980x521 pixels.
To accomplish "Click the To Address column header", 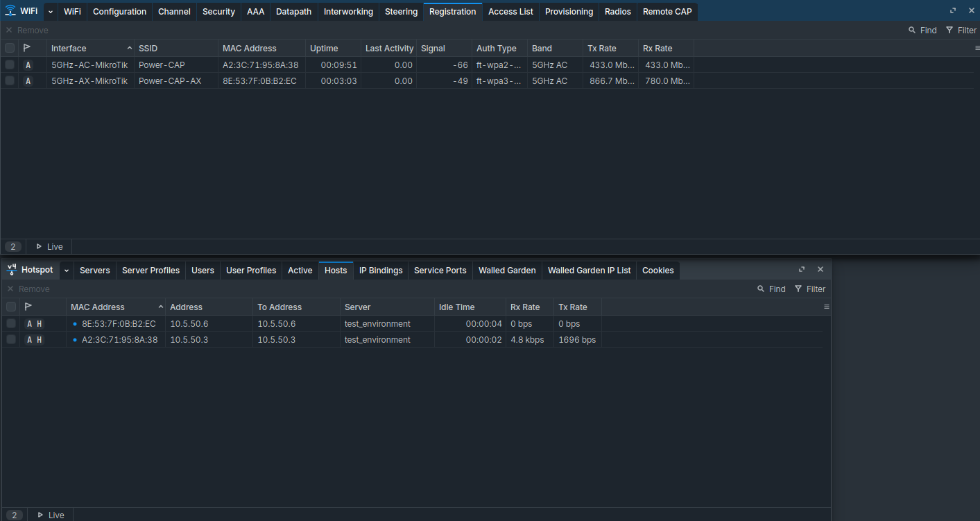I will point(296,307).
